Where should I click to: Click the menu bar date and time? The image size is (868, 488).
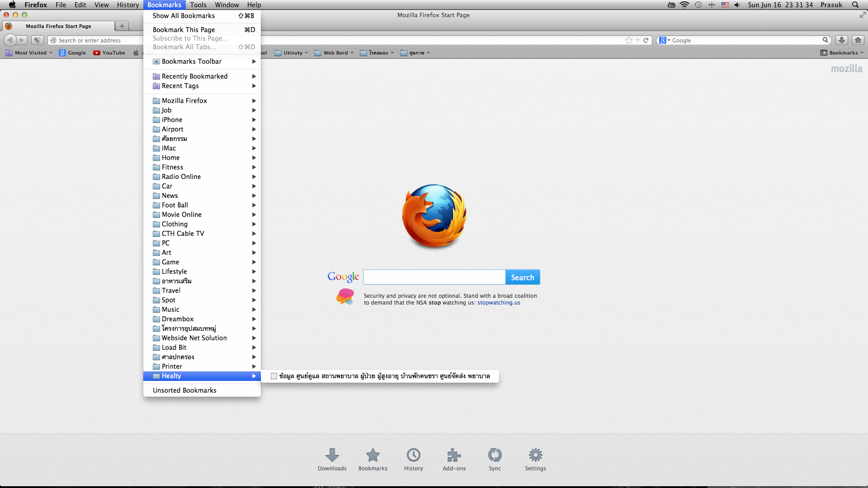780,5
